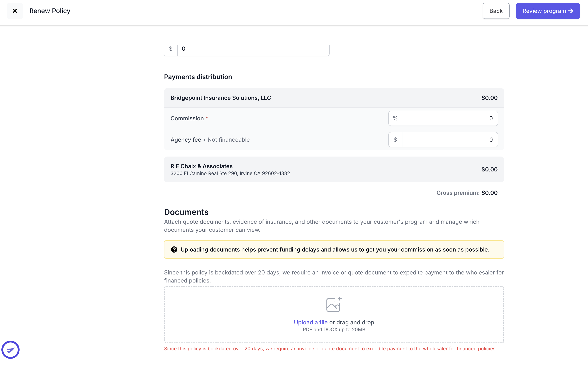
Task: Click the arrow in Review program button
Action: pyautogui.click(x=571, y=11)
